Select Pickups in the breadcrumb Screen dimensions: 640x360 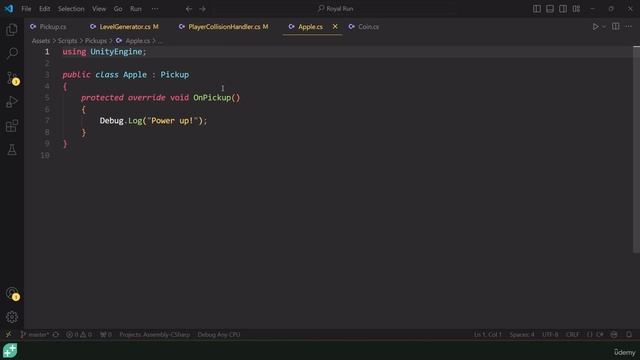pos(96,41)
